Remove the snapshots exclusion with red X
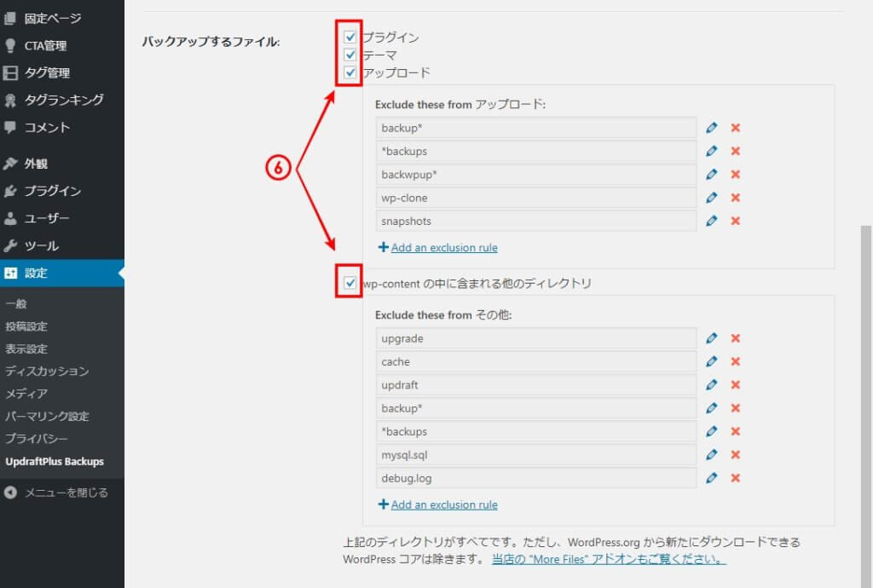Image resolution: width=873 pixels, height=588 pixels. point(735,221)
